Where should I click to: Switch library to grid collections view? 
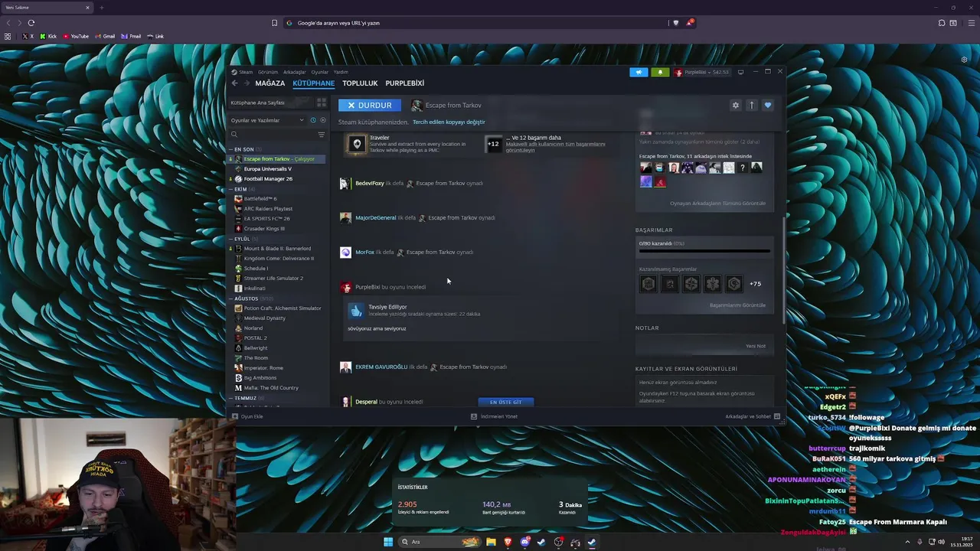click(x=322, y=103)
